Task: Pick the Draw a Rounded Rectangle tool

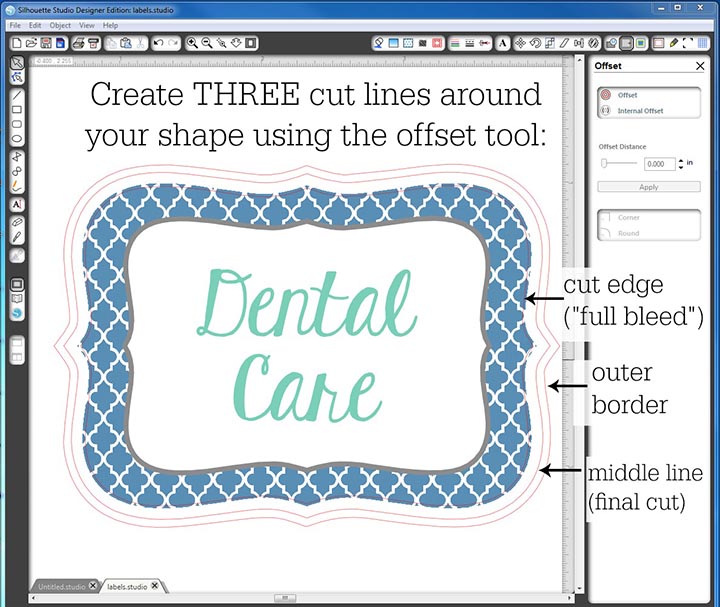Action: [17, 124]
